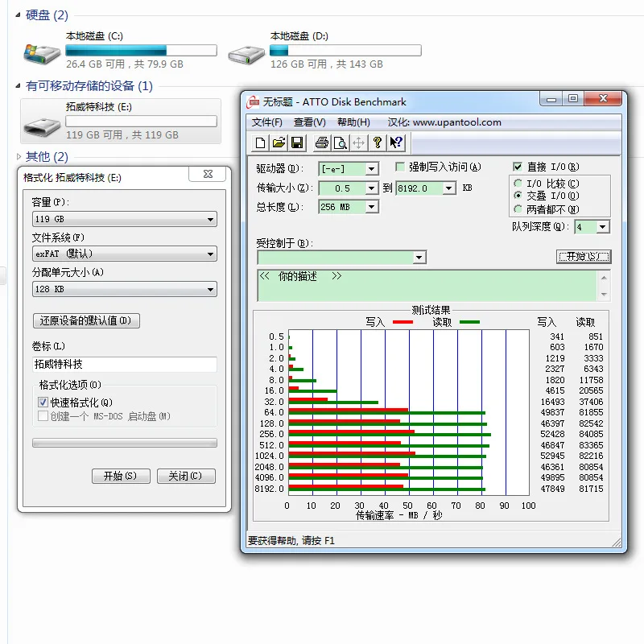The width and height of the screenshot is (644, 644).
Task: Open the 文件系统 exFAT dropdown
Action: pyautogui.click(x=125, y=254)
